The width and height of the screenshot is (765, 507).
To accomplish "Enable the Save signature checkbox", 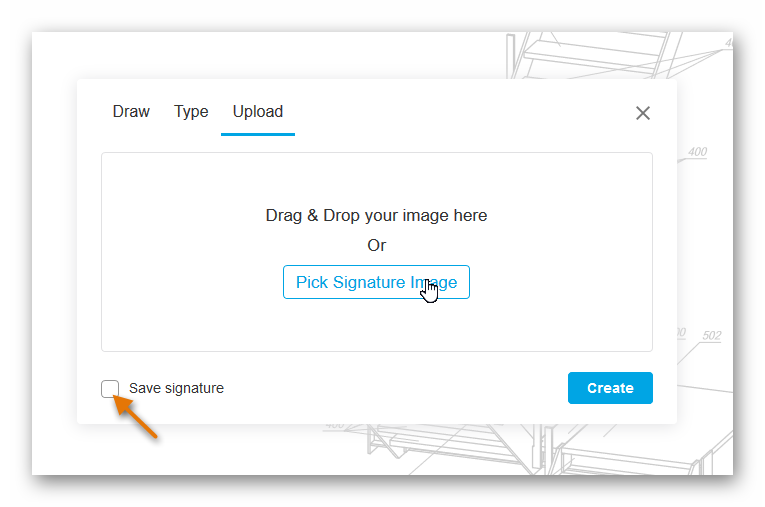I will 110,388.
